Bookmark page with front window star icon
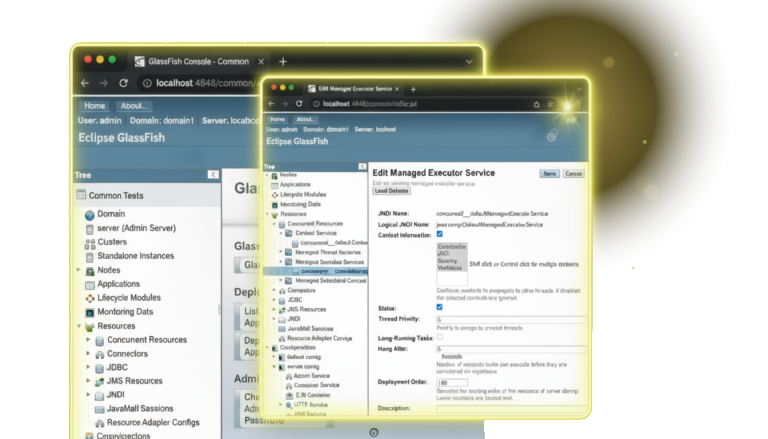This screenshot has width=768, height=439. point(551,104)
